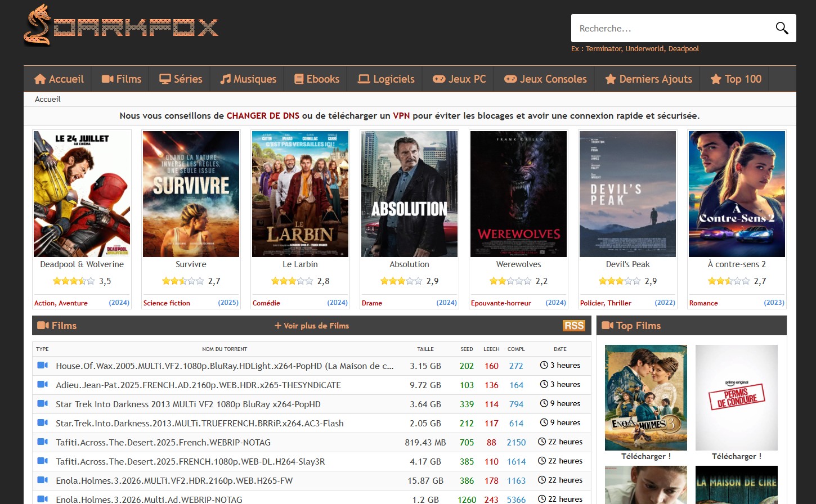Open Jeux Consoles category

(x=545, y=79)
